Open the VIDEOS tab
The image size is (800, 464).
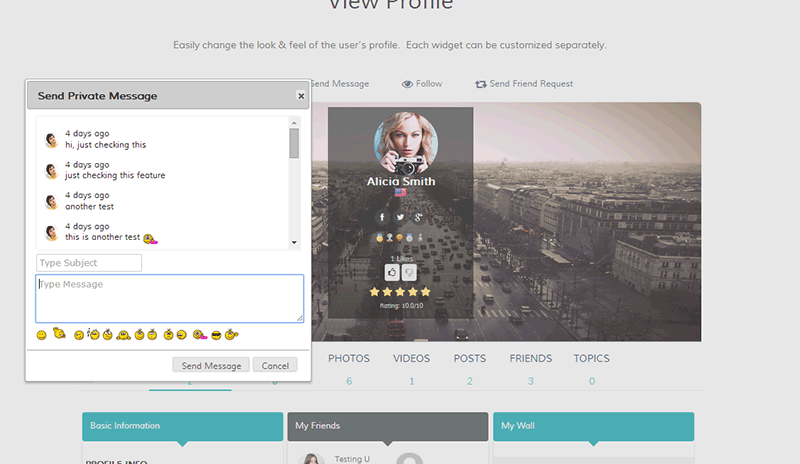411,358
